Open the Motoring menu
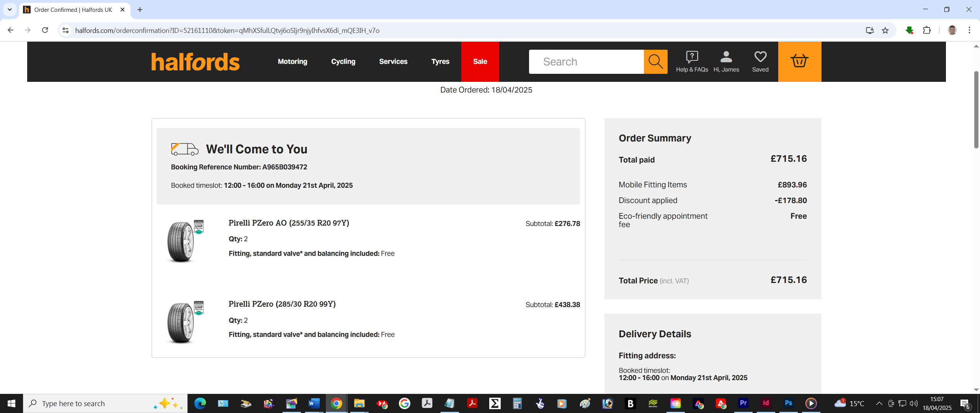 [x=292, y=62]
